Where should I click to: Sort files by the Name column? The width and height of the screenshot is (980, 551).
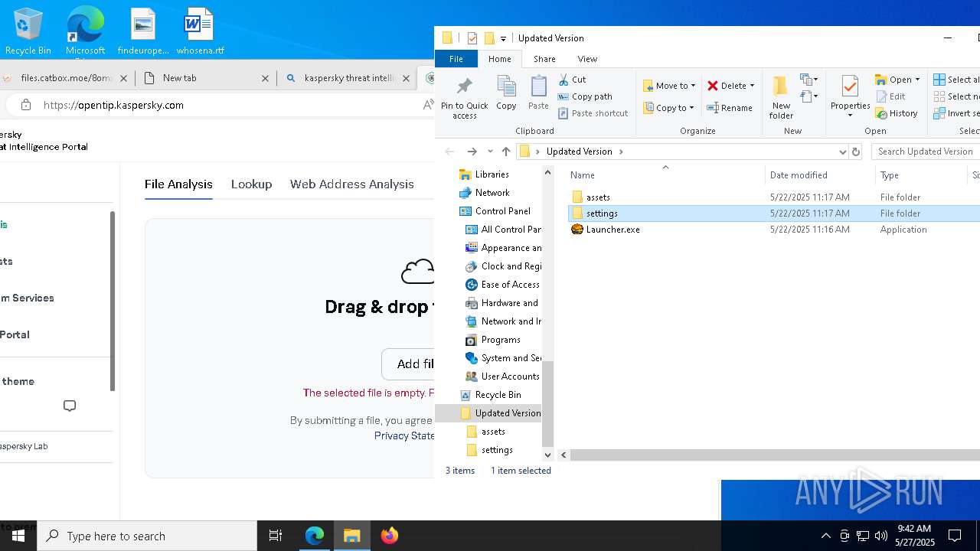(582, 175)
